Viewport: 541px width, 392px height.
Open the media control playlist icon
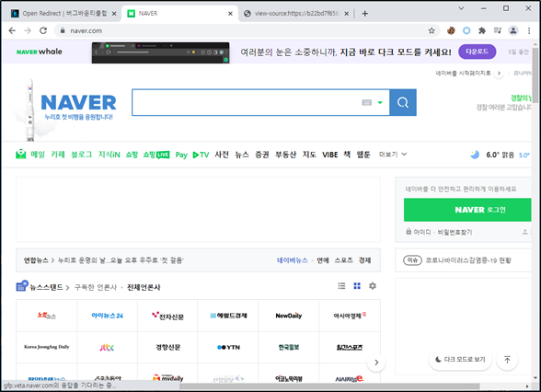[498, 30]
